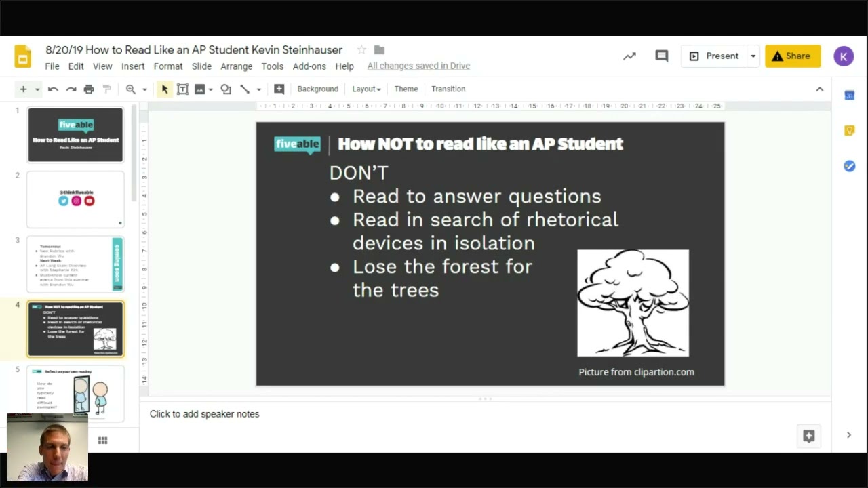Change slide Background
Viewport: 868px width, 488px height.
coord(317,89)
